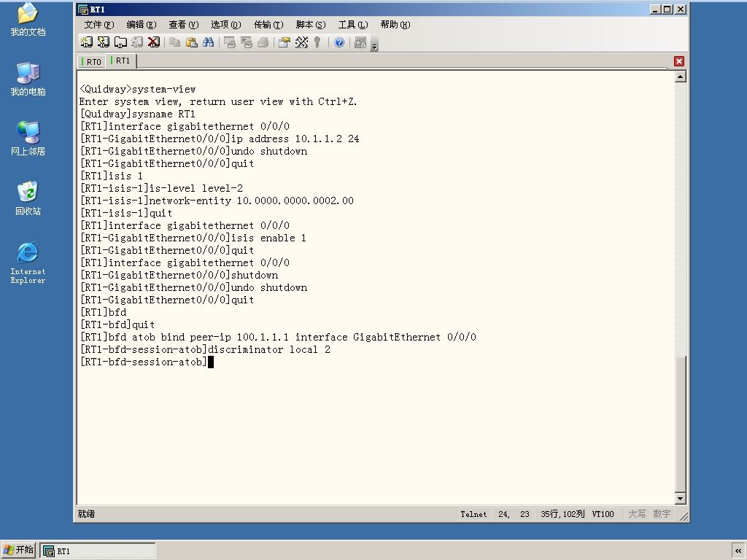Click the 'is-level level-2' terminal line
Image resolution: width=747 pixels, height=560 pixels.
pyautogui.click(x=161, y=189)
